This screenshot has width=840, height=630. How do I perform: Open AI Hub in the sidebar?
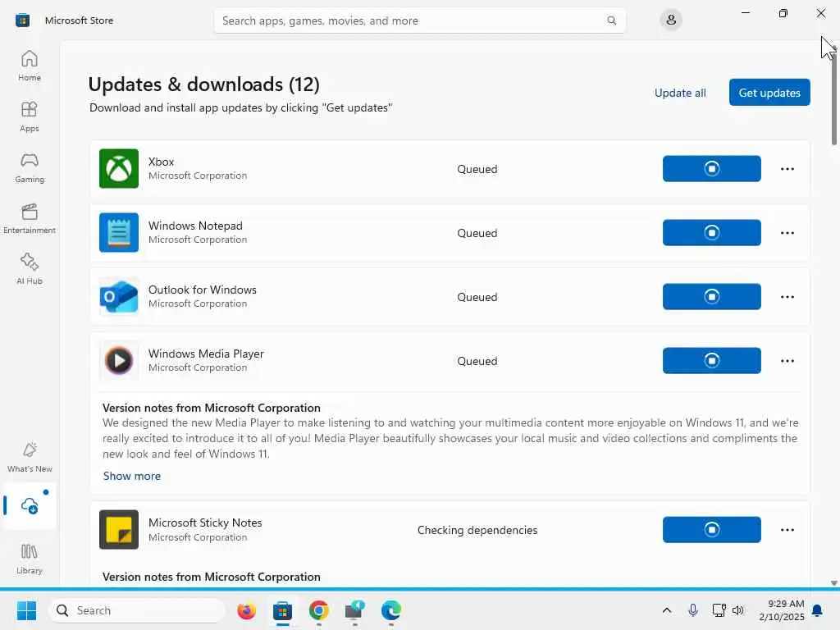(30, 269)
